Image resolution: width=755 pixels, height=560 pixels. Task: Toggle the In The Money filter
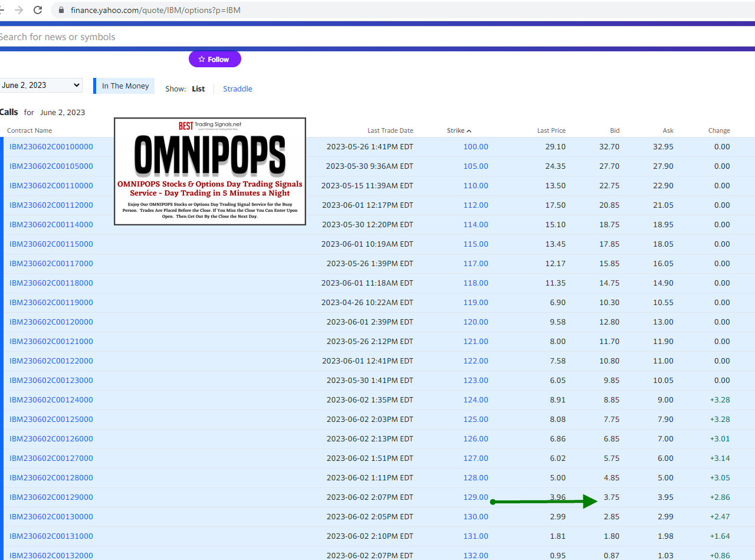125,86
